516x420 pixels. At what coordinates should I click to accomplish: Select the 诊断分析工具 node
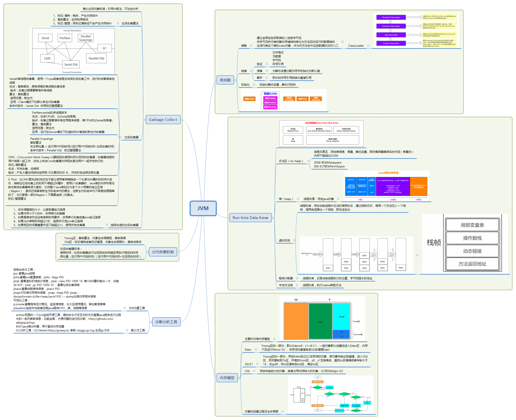coord(167,322)
